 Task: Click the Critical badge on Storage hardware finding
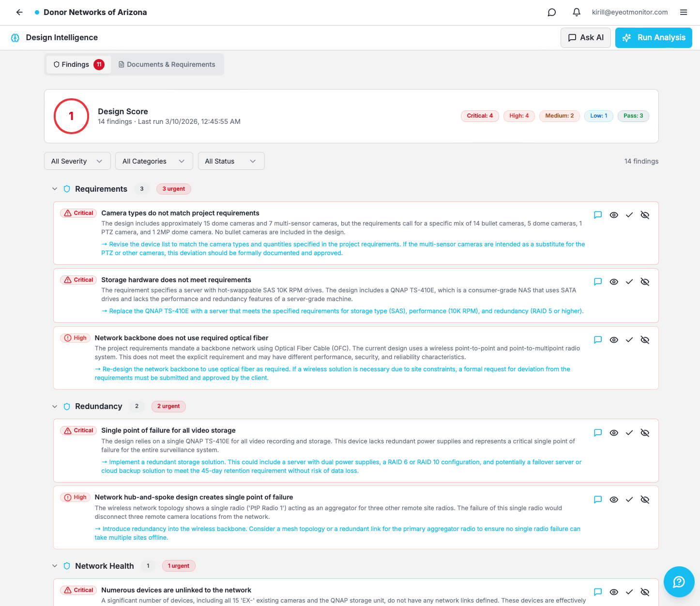pos(78,280)
